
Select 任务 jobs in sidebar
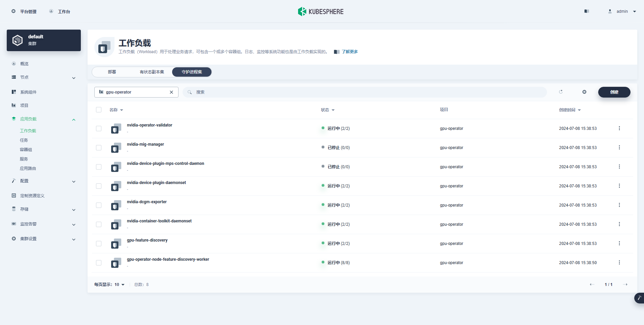click(24, 140)
